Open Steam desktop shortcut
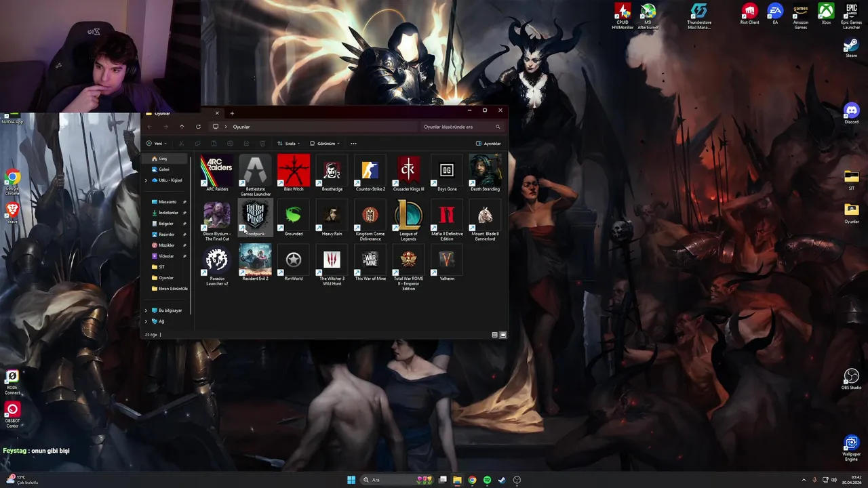The width and height of the screenshot is (868, 488). point(851,49)
